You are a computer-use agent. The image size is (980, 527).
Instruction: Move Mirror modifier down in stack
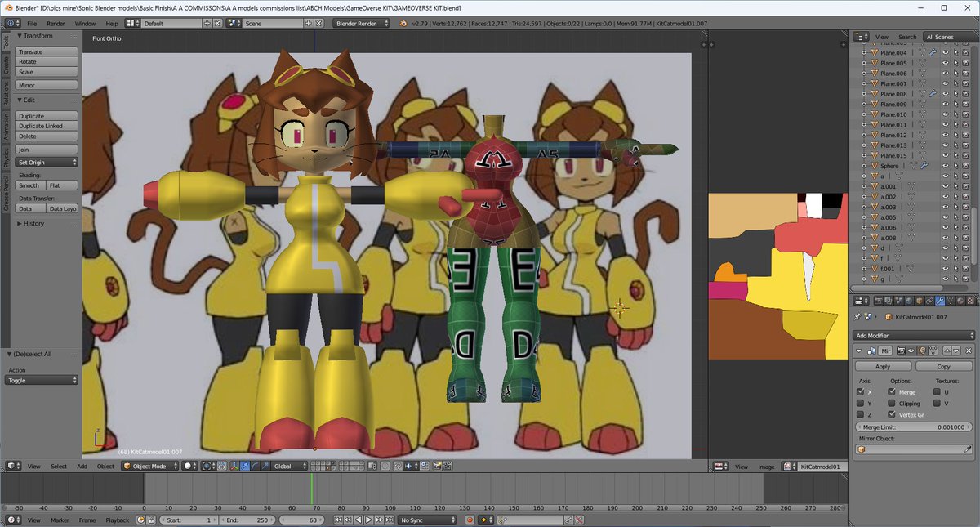pyautogui.click(x=956, y=351)
